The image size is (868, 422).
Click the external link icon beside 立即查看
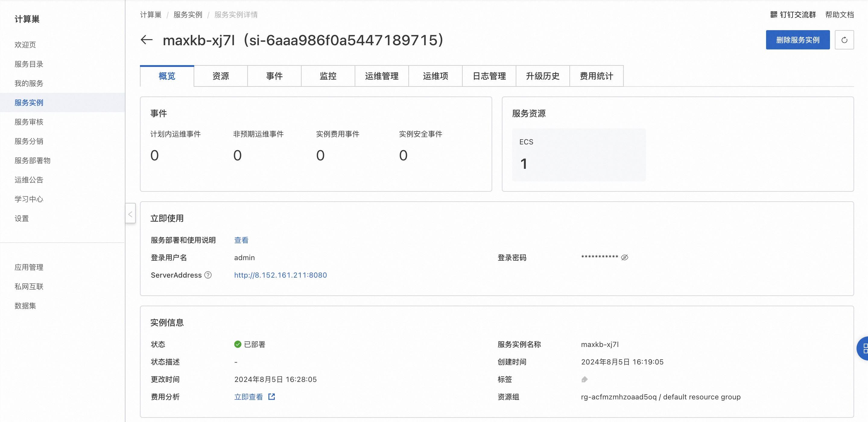coord(271,396)
